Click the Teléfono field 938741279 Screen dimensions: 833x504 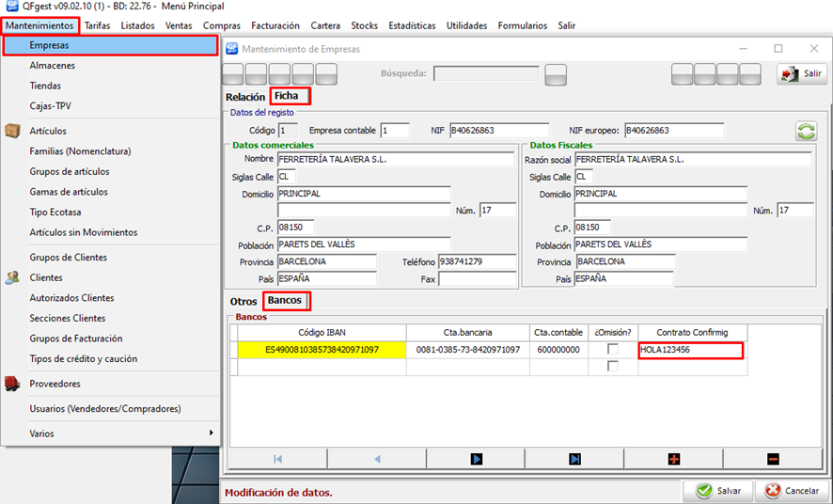477,261
